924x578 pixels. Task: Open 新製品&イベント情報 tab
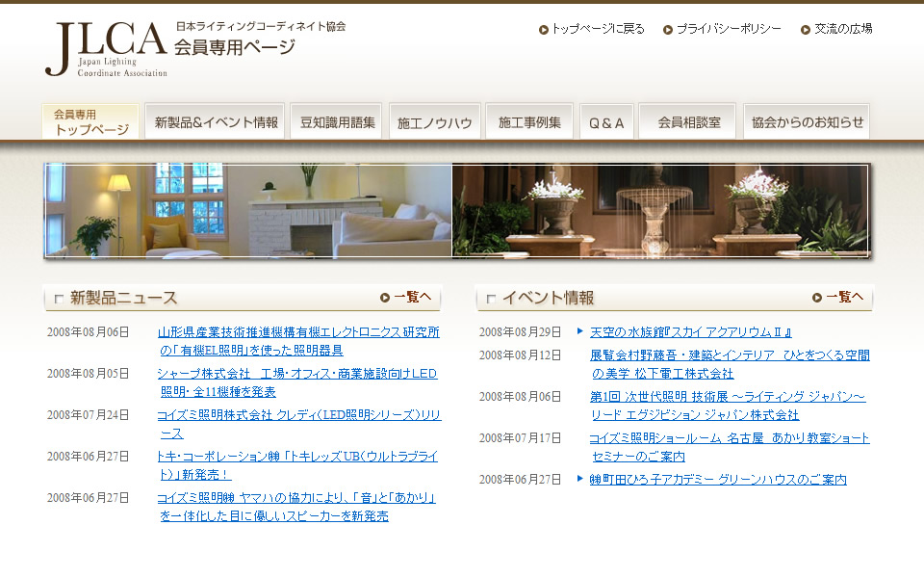pyautogui.click(x=215, y=121)
